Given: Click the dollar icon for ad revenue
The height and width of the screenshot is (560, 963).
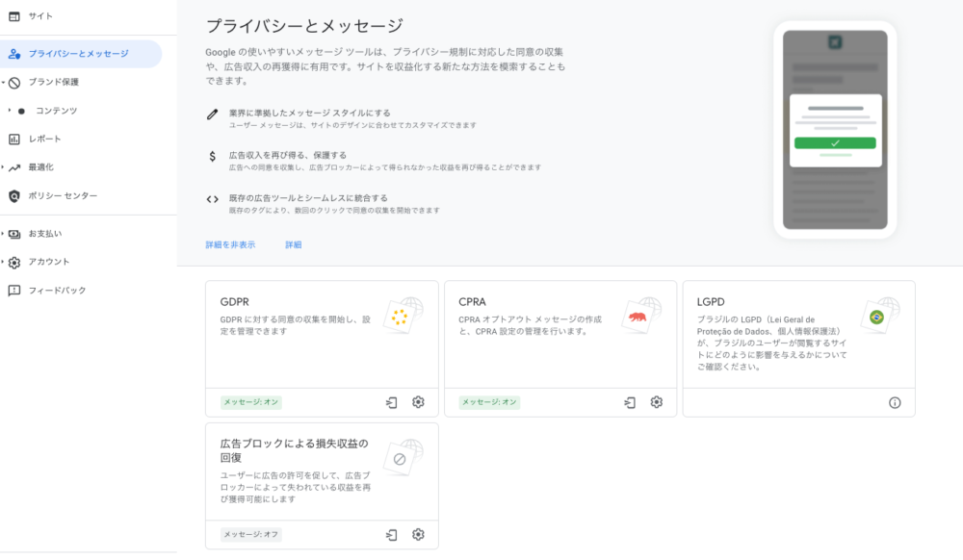Looking at the screenshot, I should (x=213, y=157).
